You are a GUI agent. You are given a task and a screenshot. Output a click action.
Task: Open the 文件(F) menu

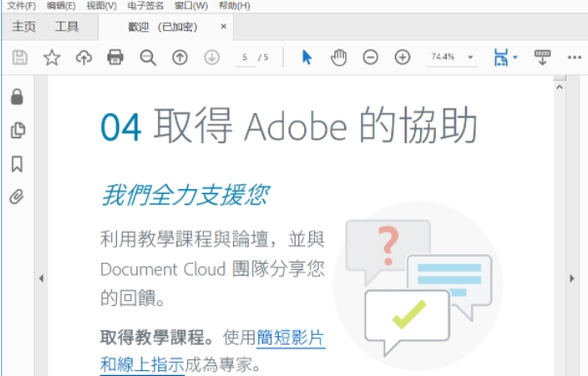21,6
